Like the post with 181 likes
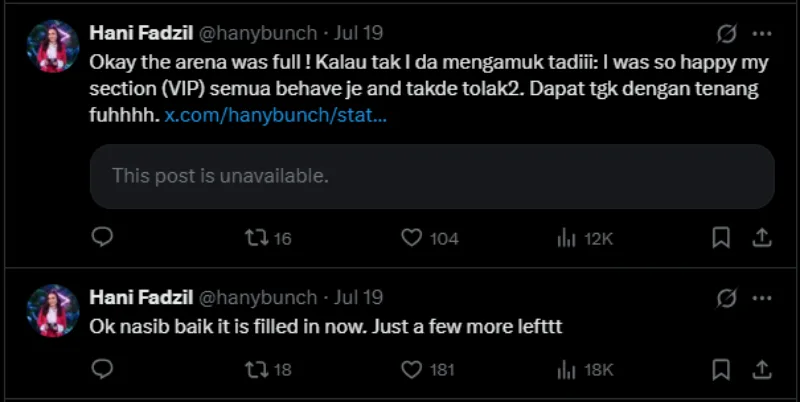This screenshot has width=800, height=402. [x=411, y=370]
